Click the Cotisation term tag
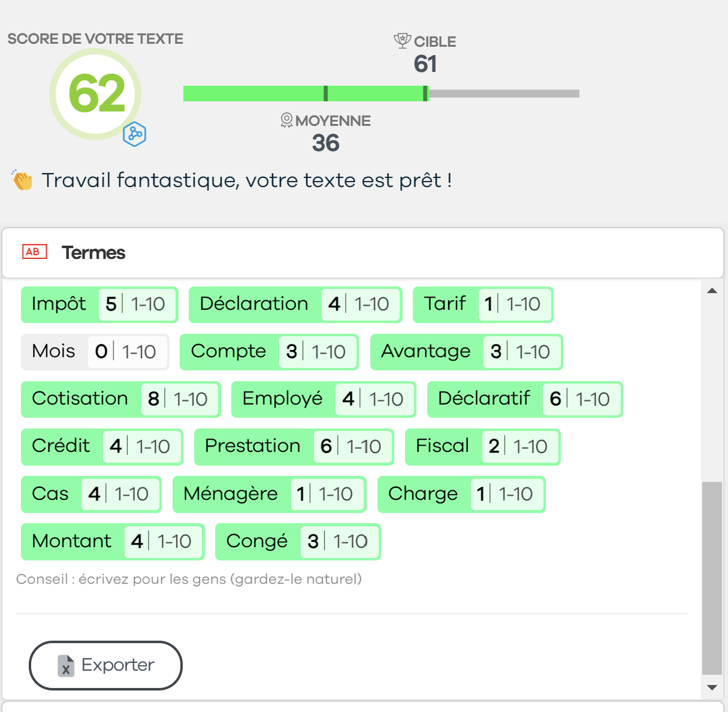 click(121, 399)
